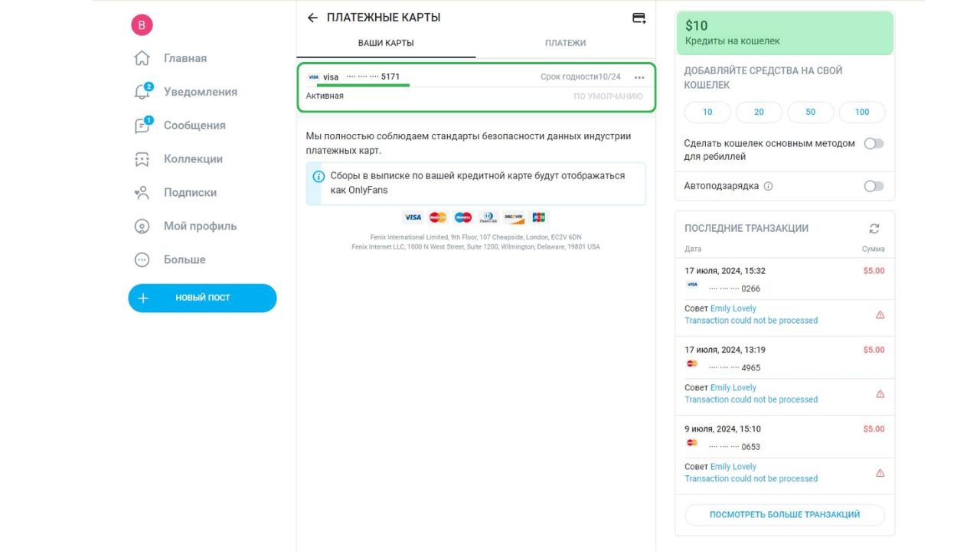
Task: Enable the Автоподзарядка switch
Action: [874, 186]
